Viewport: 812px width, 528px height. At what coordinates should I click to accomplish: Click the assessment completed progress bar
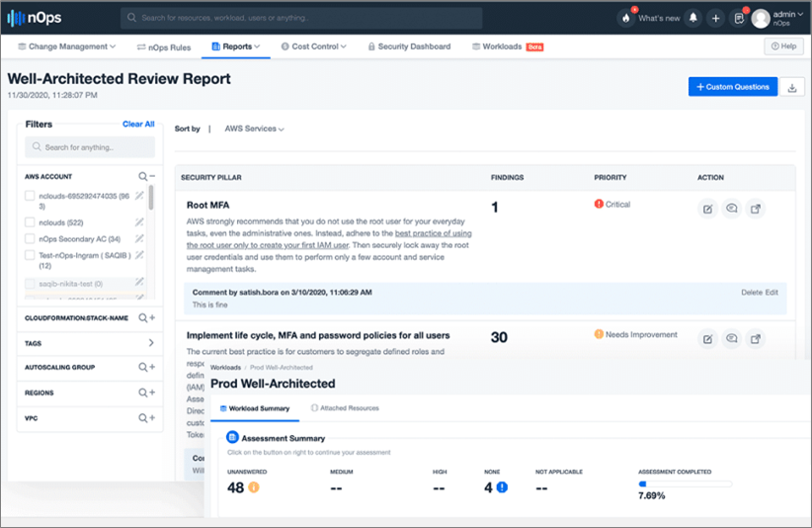point(686,484)
